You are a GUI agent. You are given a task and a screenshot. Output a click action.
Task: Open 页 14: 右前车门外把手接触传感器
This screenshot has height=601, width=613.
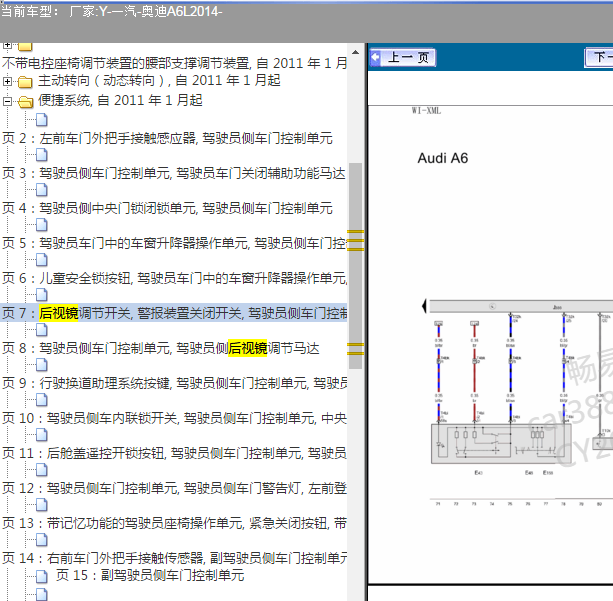click(174, 558)
